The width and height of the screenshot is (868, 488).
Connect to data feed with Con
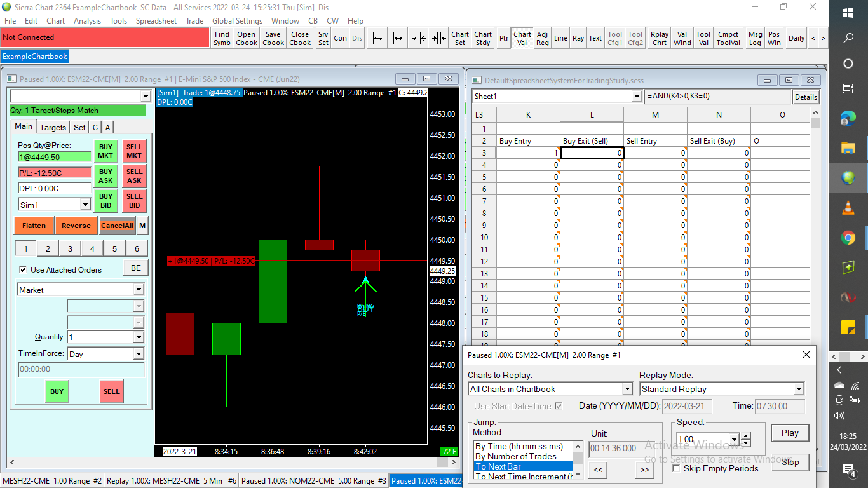pyautogui.click(x=341, y=38)
